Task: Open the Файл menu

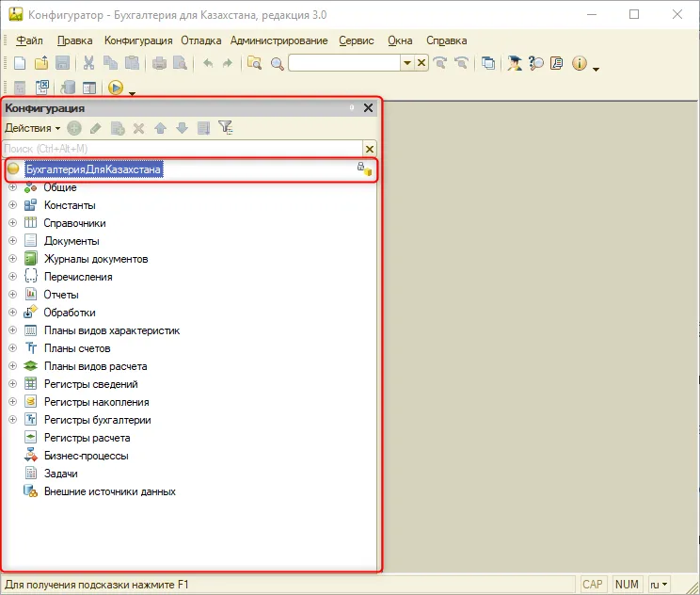Action: click(x=29, y=40)
